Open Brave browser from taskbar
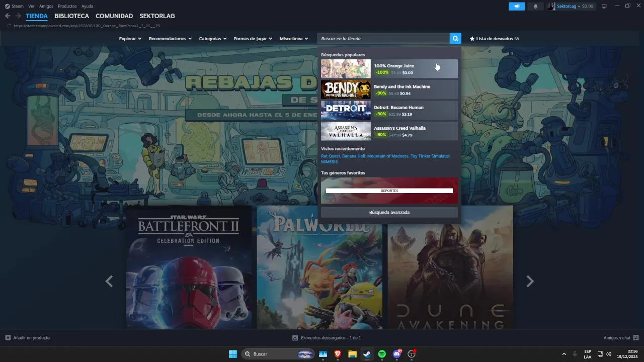644x362 pixels. pyautogui.click(x=338, y=354)
